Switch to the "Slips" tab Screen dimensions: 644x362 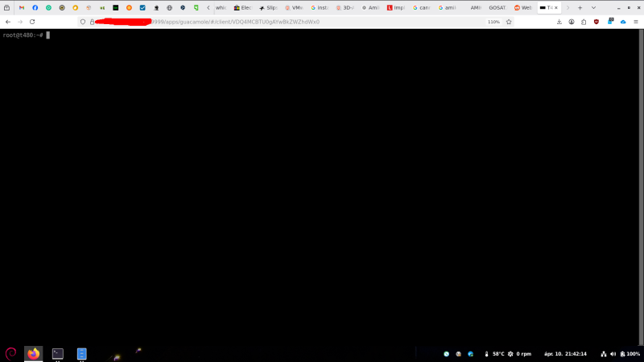click(x=268, y=7)
